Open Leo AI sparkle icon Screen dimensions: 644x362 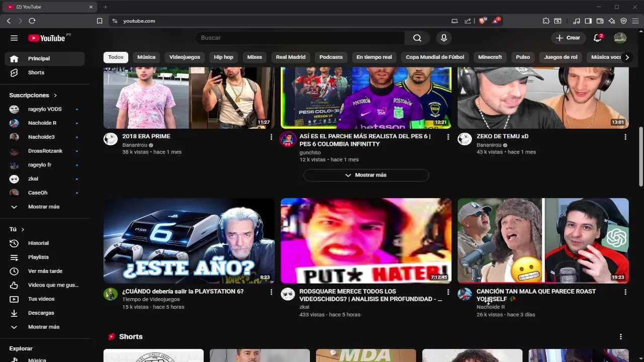click(612, 21)
